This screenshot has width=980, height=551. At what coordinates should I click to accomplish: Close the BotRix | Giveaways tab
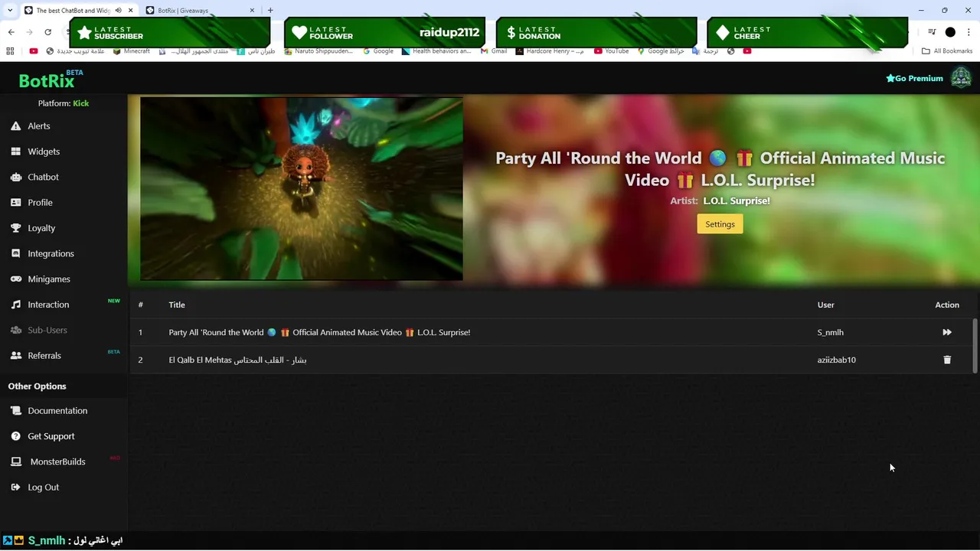pyautogui.click(x=252, y=11)
